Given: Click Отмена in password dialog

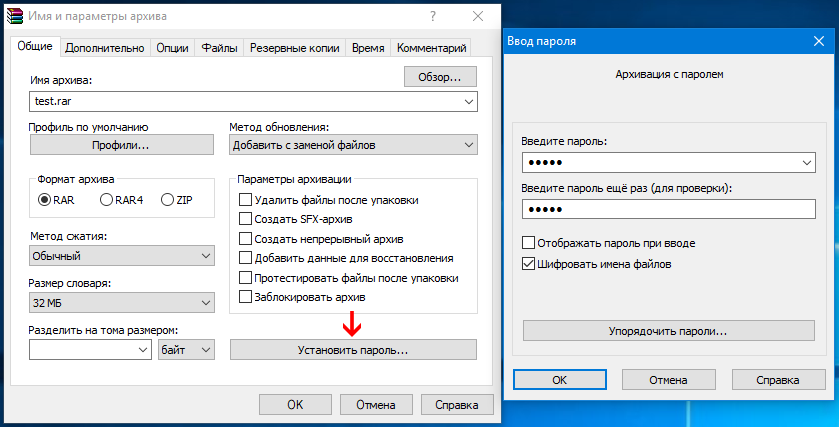Looking at the screenshot, I should [668, 380].
